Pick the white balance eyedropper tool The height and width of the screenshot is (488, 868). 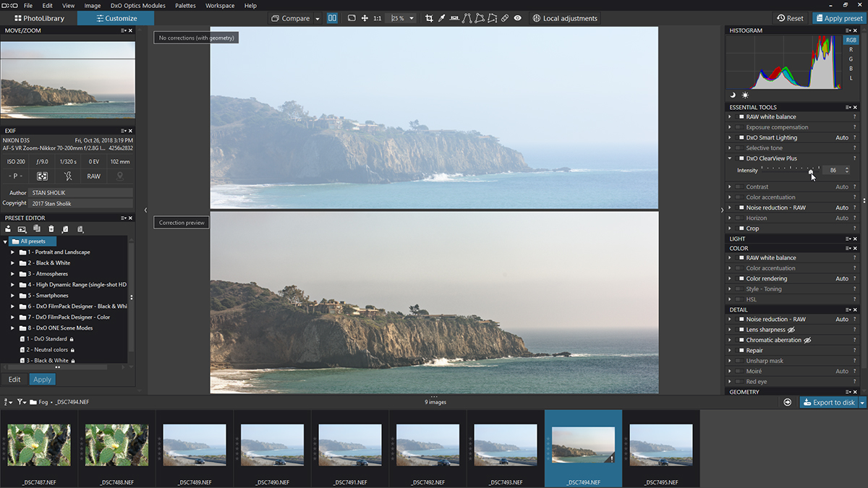[442, 18]
